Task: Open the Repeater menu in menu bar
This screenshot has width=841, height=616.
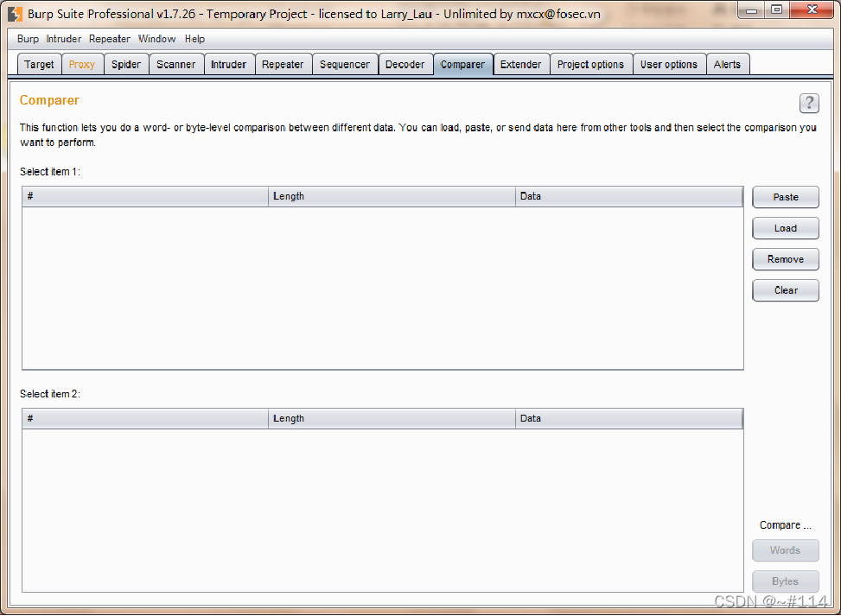Action: click(110, 39)
